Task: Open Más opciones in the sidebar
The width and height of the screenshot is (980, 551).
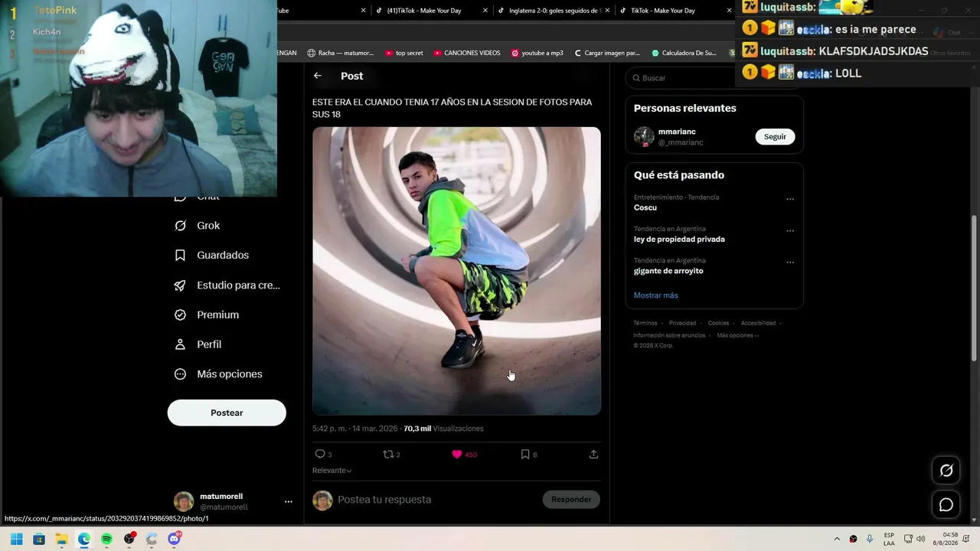Action: 218,374
